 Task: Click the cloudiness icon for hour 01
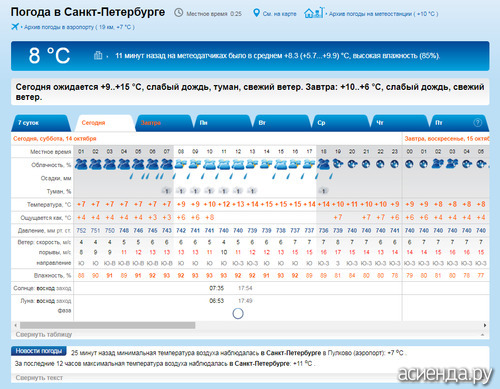tap(81, 164)
